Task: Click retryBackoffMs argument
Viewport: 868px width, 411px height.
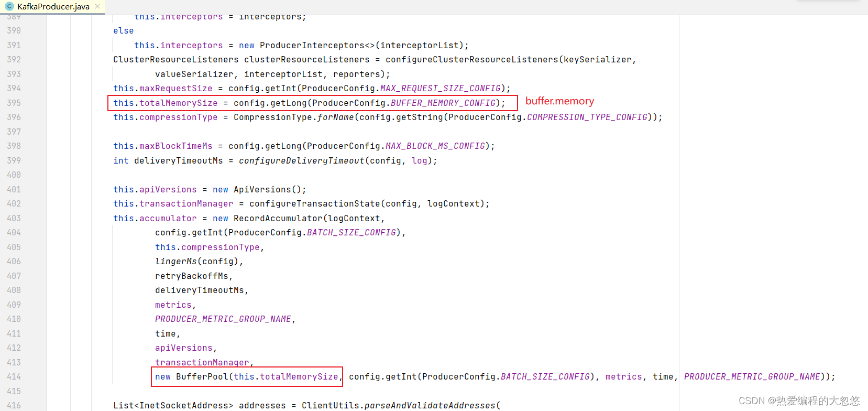Action: tap(192, 276)
